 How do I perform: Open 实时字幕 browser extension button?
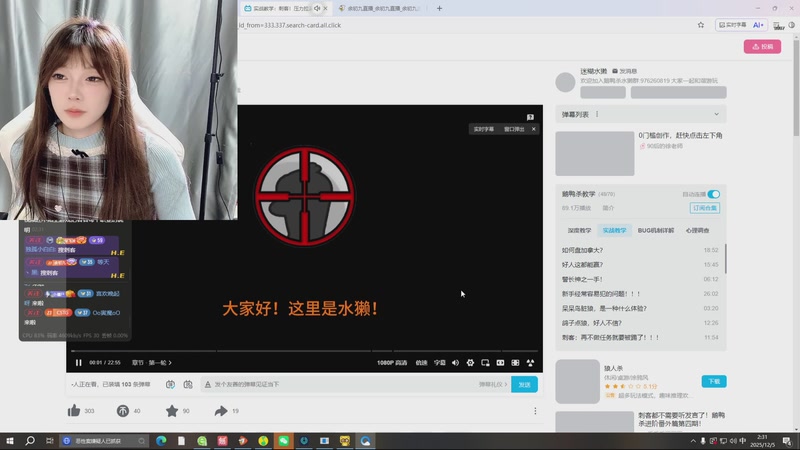point(732,24)
